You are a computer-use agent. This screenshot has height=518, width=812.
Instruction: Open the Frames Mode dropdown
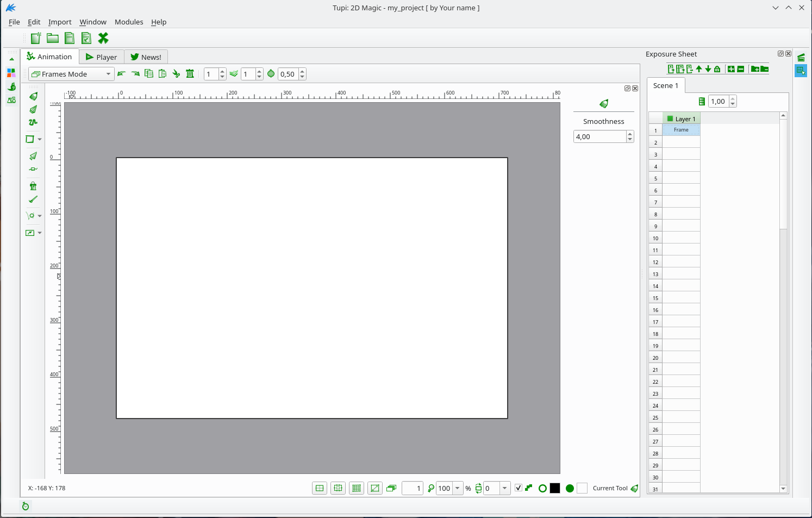[x=71, y=74]
